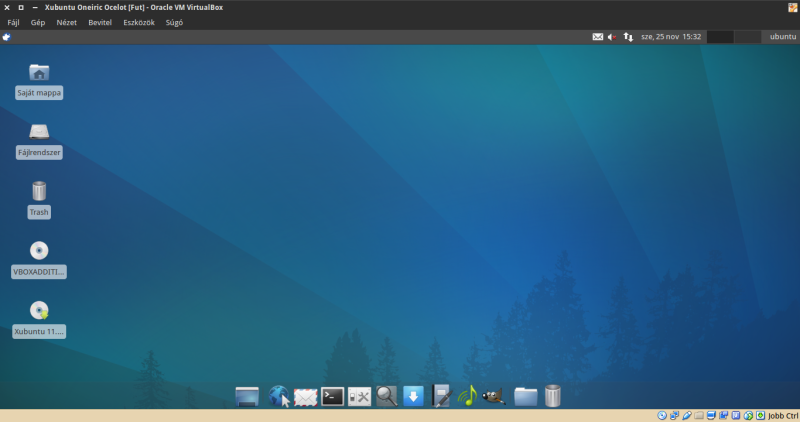Click the overlapping blue screens status icon
The height and width of the screenshot is (422, 800).
723,416
